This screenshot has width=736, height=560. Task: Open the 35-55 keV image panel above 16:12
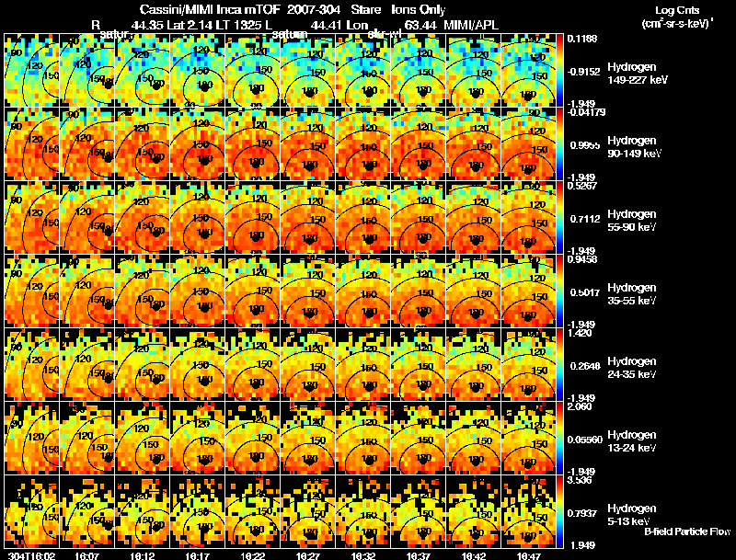tap(143, 291)
